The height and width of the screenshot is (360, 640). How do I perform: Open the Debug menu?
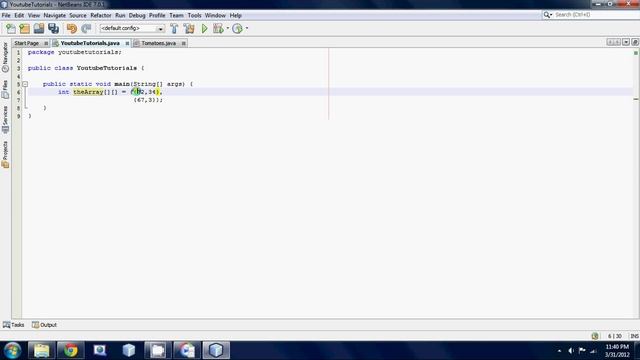click(x=137, y=16)
